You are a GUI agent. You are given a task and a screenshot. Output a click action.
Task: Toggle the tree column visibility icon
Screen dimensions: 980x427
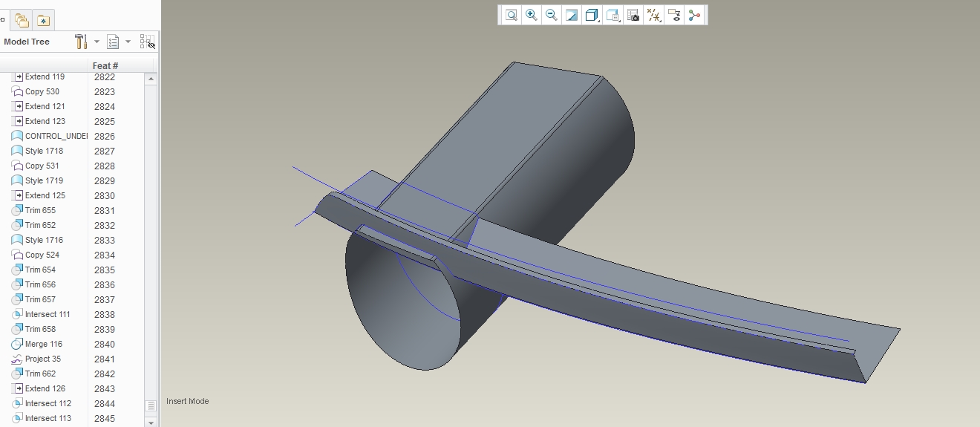pyautogui.click(x=147, y=42)
